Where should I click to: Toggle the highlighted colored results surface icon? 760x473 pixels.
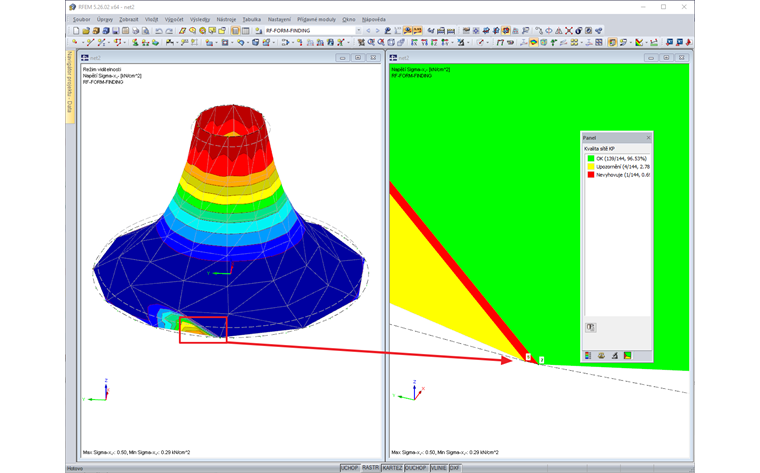(x=534, y=42)
